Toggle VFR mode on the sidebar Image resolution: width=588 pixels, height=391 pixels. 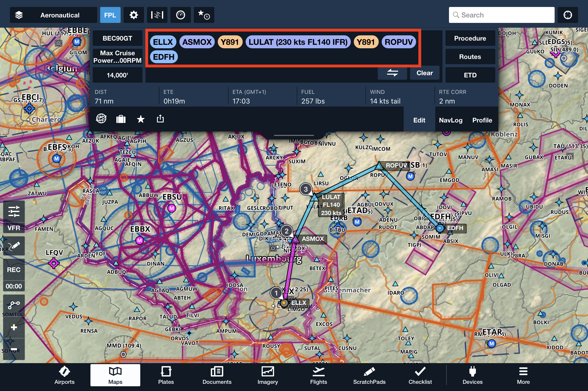(x=14, y=228)
